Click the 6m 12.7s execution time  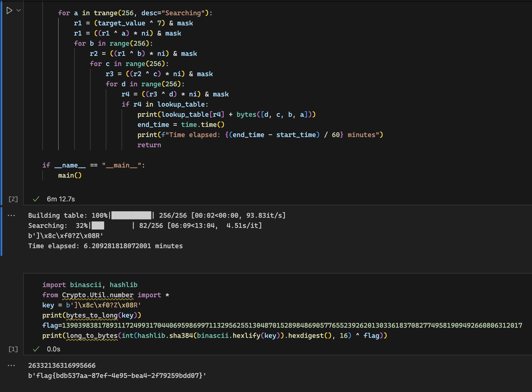pyautogui.click(x=61, y=199)
